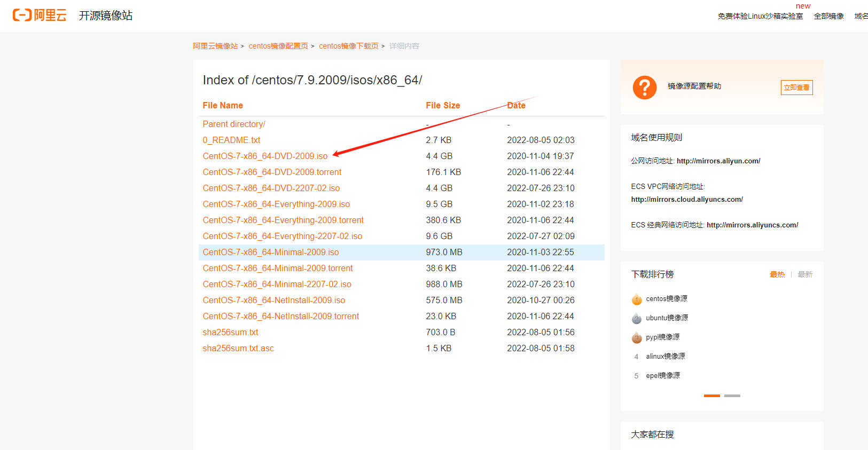The height and width of the screenshot is (450, 868).
Task: Click the File Size column header
Action: 443,106
